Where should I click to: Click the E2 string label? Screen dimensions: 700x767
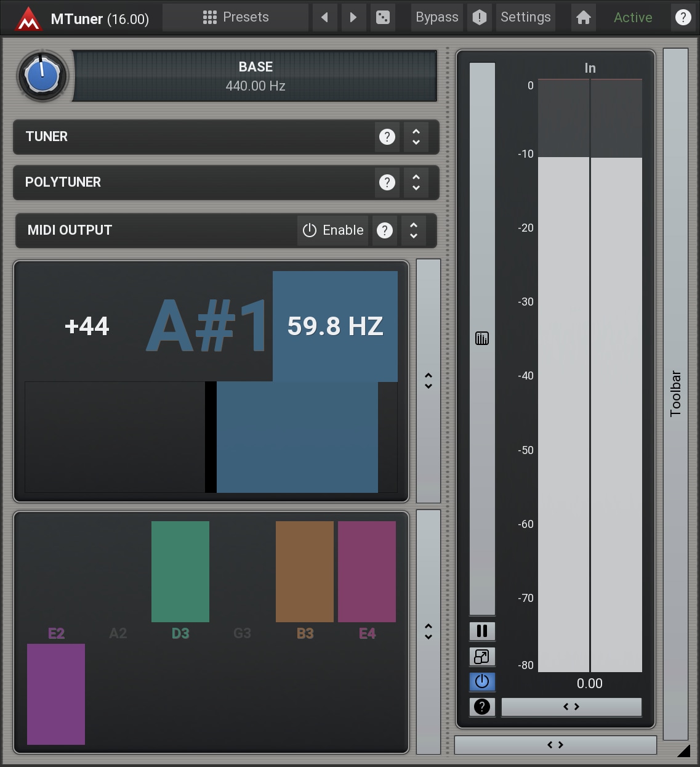tap(56, 633)
